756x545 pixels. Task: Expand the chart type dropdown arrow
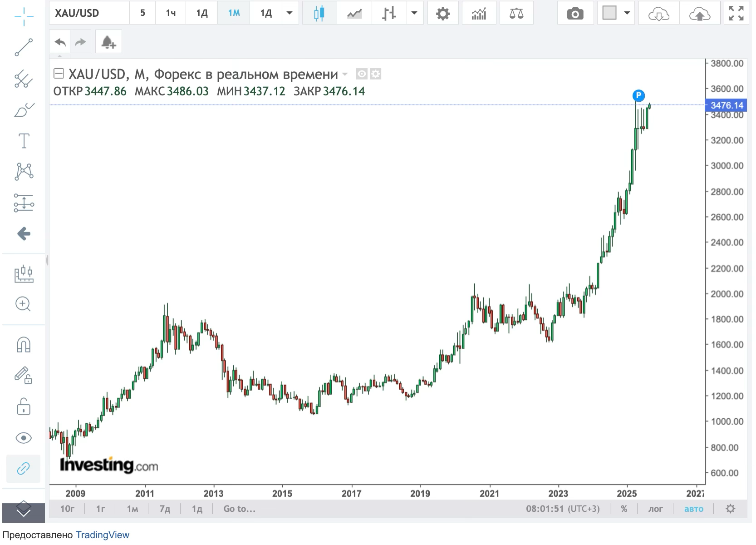pyautogui.click(x=414, y=13)
